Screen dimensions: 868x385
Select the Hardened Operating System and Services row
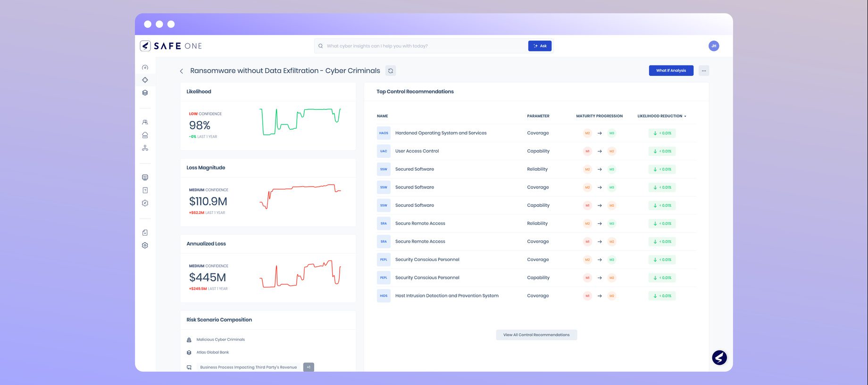(441, 133)
